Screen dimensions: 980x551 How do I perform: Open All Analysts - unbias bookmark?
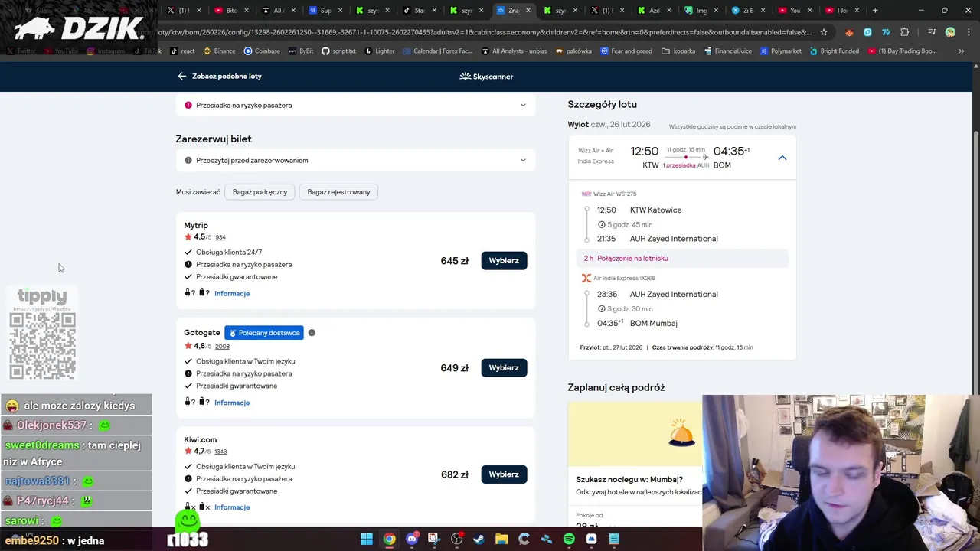pyautogui.click(x=514, y=51)
